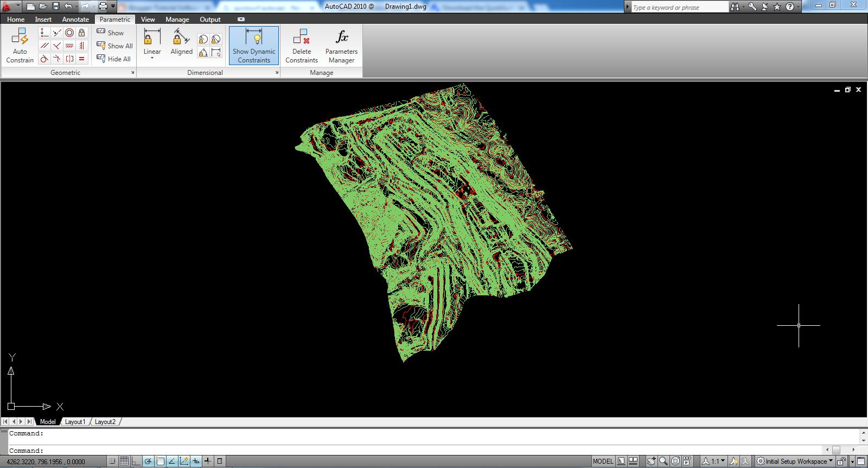
Task: Apply the Smooth geometric constraint
Action: (x=57, y=59)
